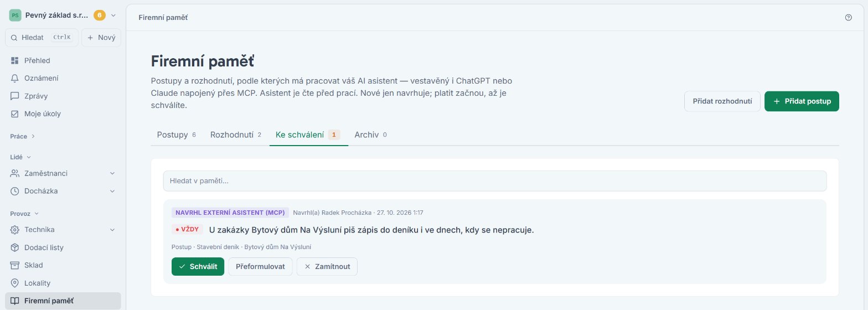Open Moje úkoly checklist icon
The height and width of the screenshot is (310, 868).
coord(15,114)
